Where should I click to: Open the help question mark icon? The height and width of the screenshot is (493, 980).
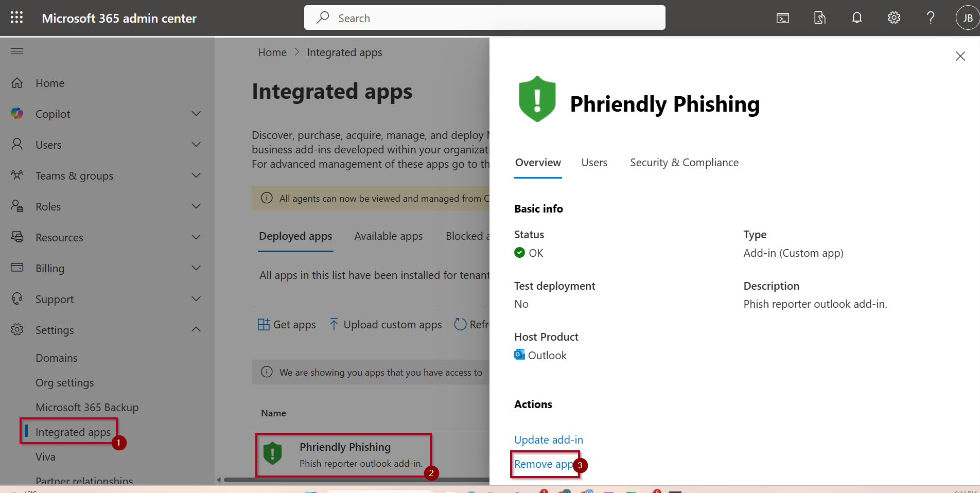pyautogui.click(x=931, y=18)
